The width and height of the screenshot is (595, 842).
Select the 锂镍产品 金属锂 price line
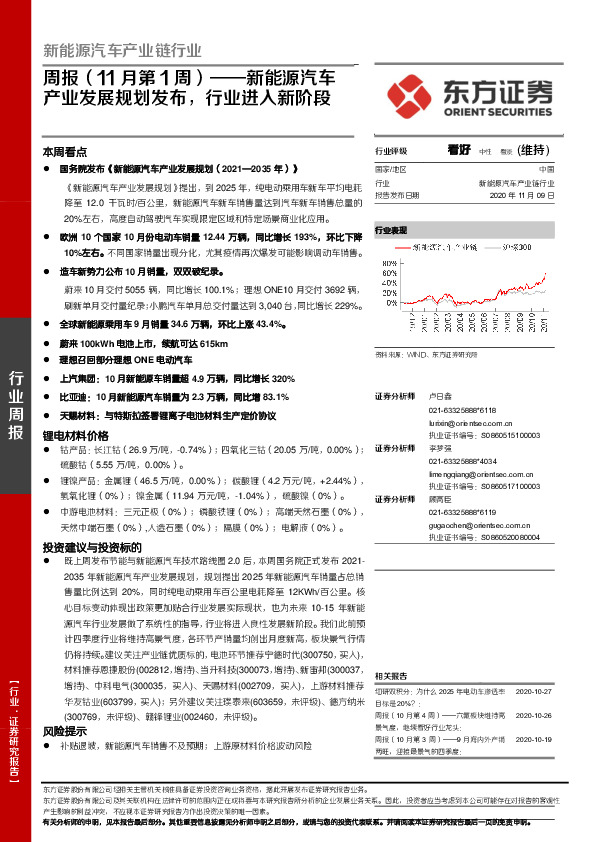coord(212,488)
